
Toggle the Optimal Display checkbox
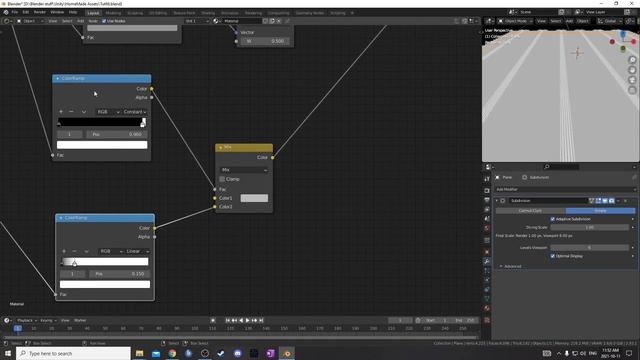(553, 256)
